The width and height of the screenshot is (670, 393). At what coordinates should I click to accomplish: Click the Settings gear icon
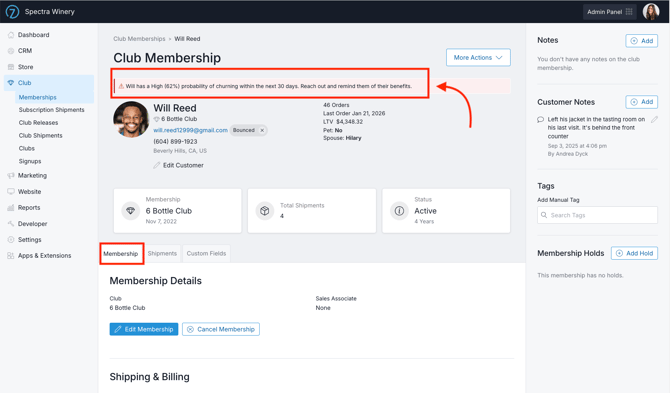pos(11,240)
